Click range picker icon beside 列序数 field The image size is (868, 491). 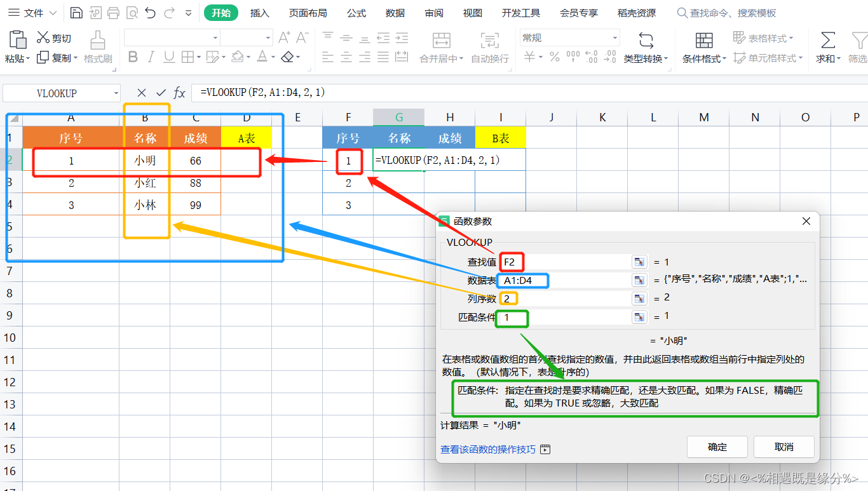point(639,298)
